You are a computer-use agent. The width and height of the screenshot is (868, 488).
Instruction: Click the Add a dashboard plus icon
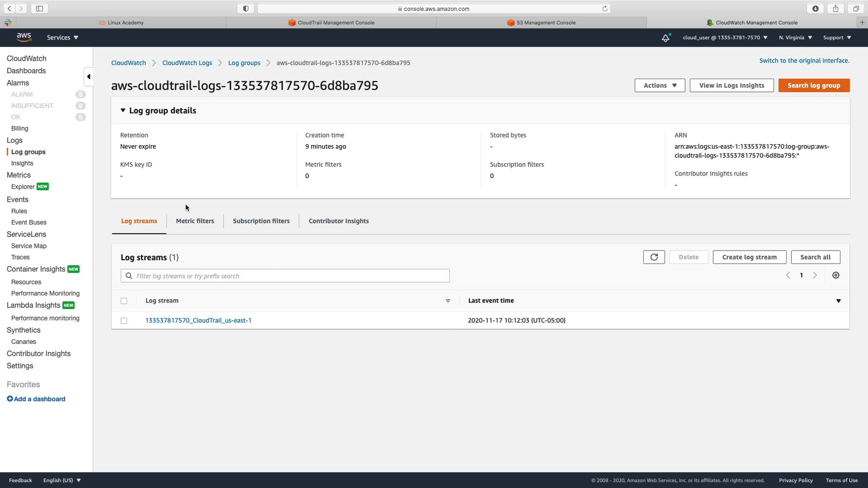tap(10, 399)
